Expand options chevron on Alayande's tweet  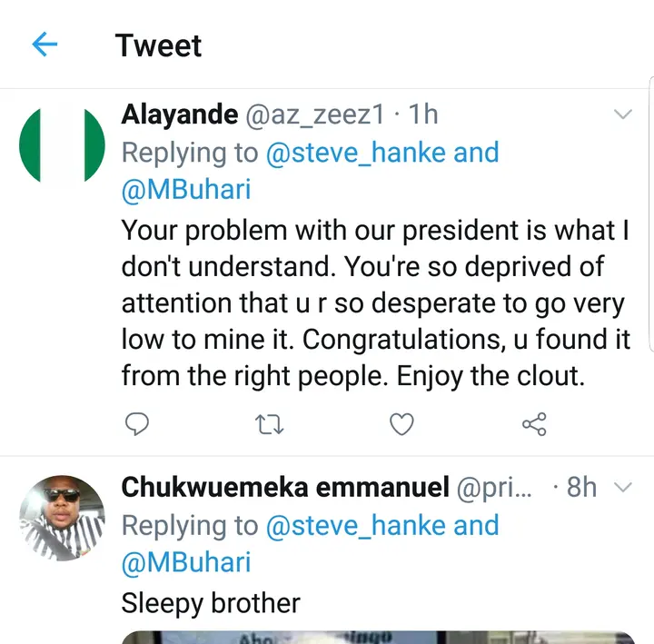(x=623, y=114)
